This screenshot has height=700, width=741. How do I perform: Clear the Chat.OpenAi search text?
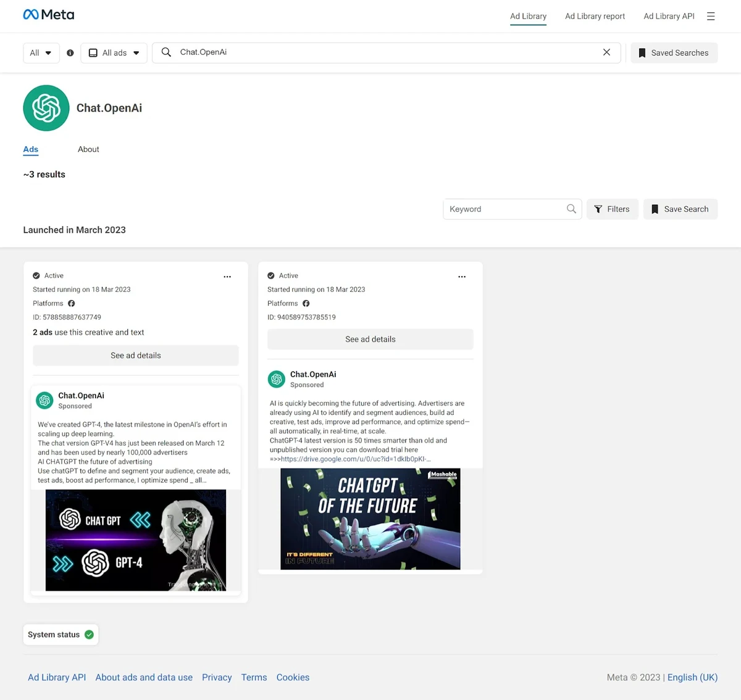click(x=606, y=52)
